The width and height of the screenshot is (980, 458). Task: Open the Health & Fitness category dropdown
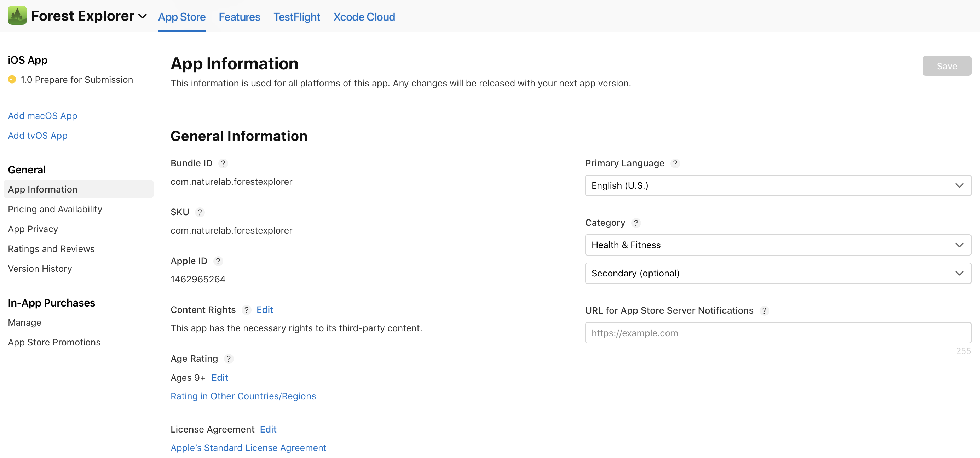778,245
